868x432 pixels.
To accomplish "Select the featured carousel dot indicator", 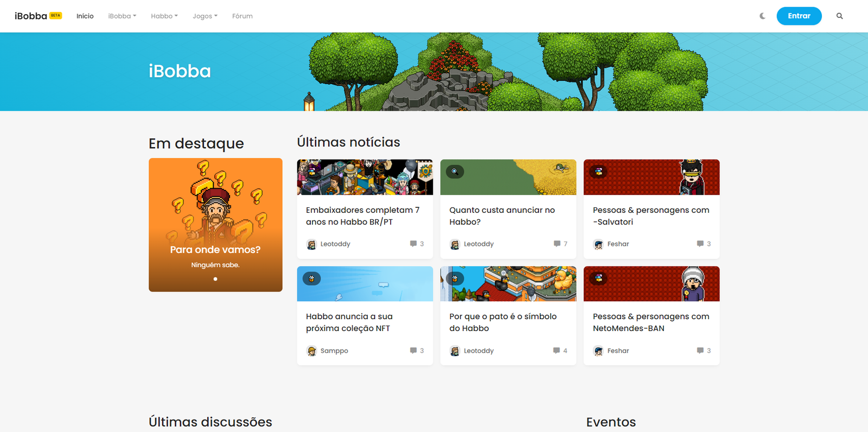I will point(215,279).
